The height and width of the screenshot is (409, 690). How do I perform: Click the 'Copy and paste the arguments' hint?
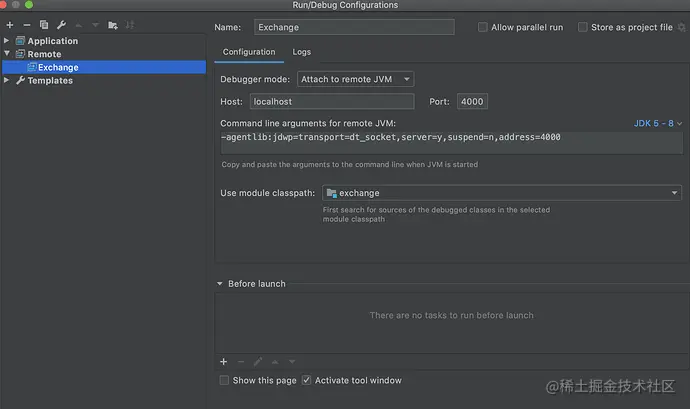point(349,164)
